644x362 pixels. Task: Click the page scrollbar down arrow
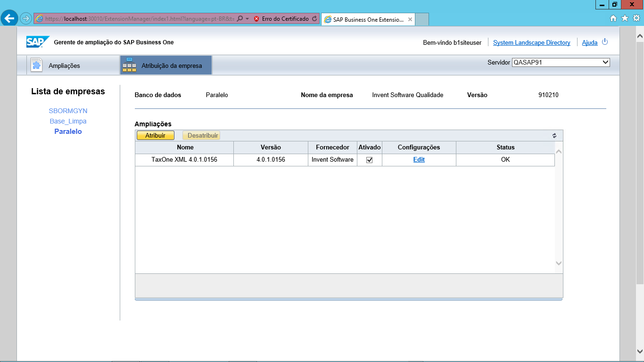(x=640, y=351)
